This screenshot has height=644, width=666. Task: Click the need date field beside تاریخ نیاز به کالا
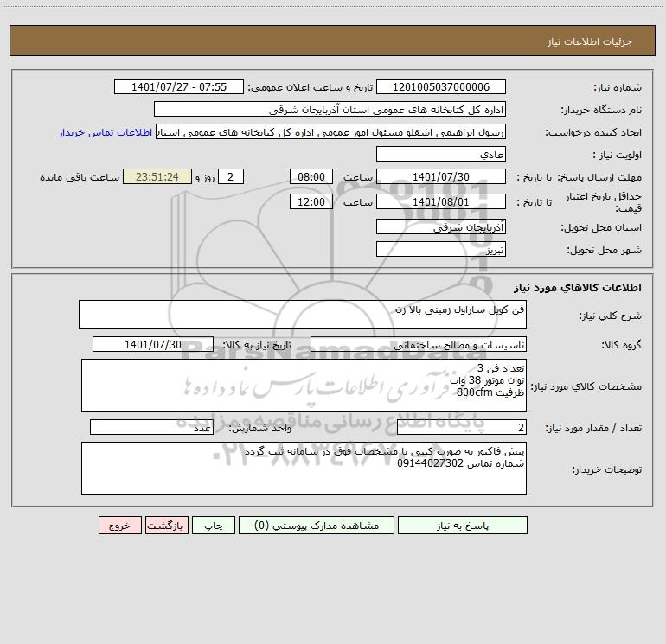pos(153,345)
